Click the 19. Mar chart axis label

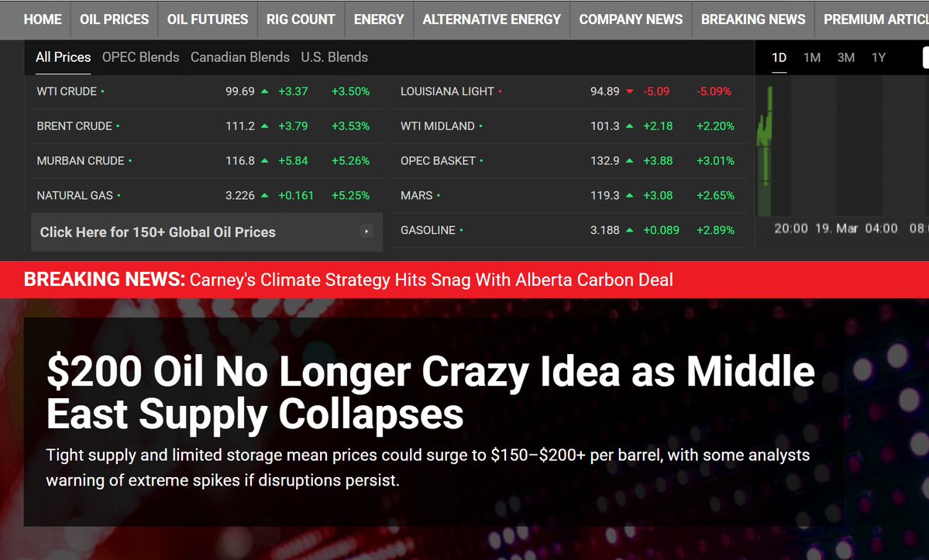pyautogui.click(x=836, y=228)
